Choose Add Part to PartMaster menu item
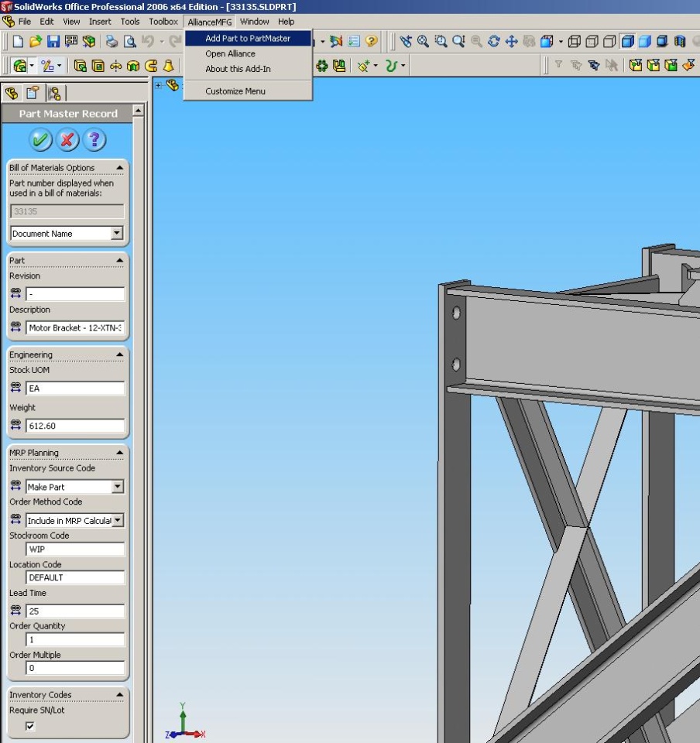Screen dimensions: 700x743 pos(248,39)
